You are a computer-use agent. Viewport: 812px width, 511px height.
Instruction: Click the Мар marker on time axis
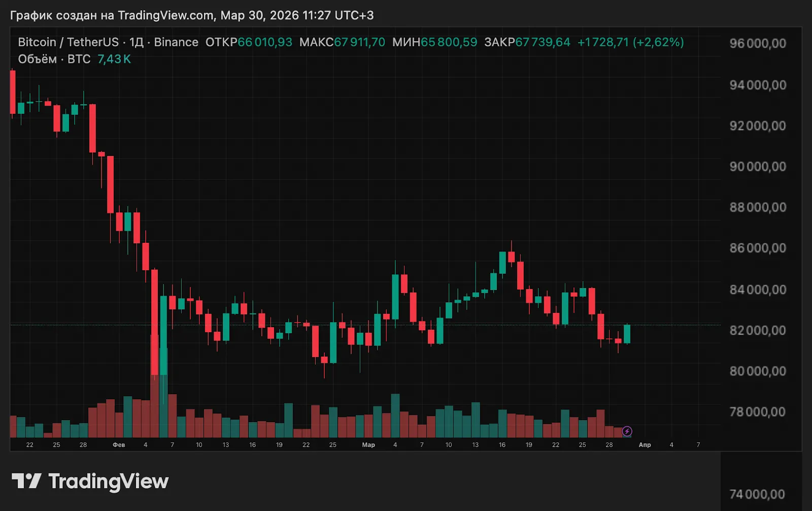[x=368, y=445]
